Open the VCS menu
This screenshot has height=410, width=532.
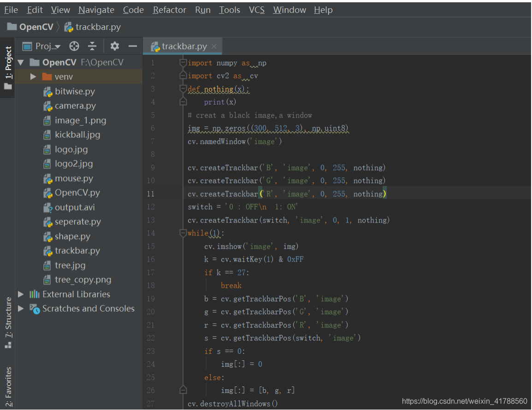(x=256, y=10)
